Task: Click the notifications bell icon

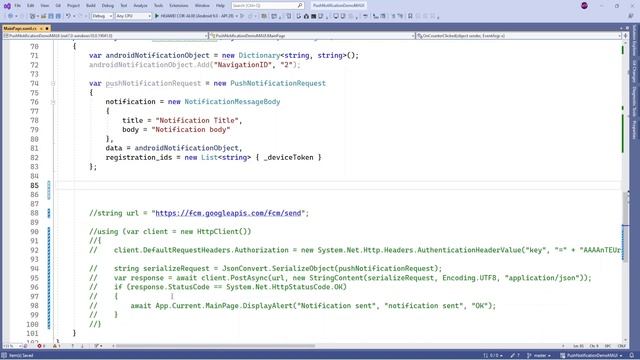Action: coord(632,356)
